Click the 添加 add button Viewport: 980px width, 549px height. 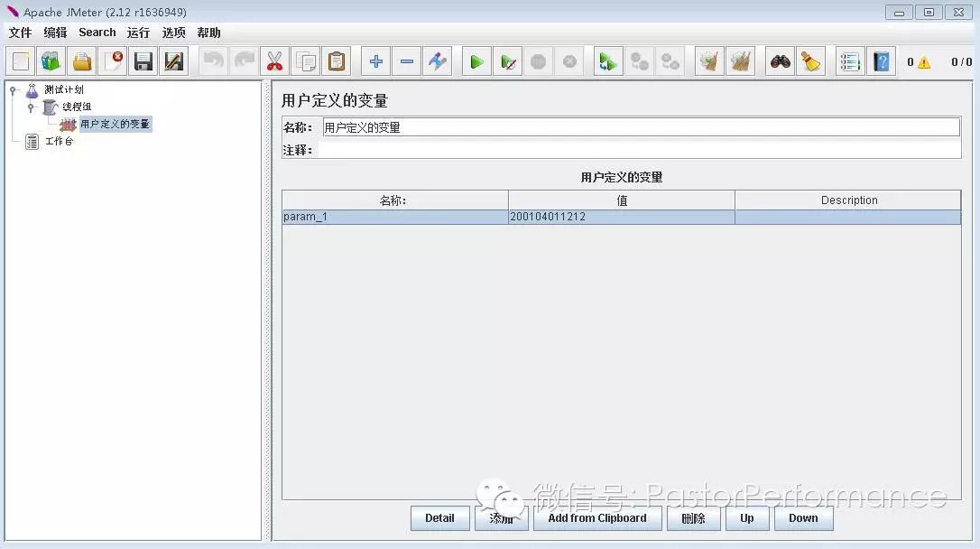coord(501,518)
